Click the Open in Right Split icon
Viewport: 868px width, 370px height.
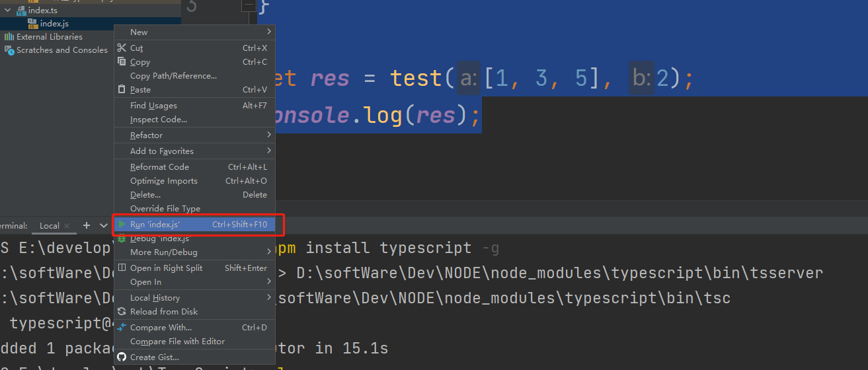click(122, 268)
